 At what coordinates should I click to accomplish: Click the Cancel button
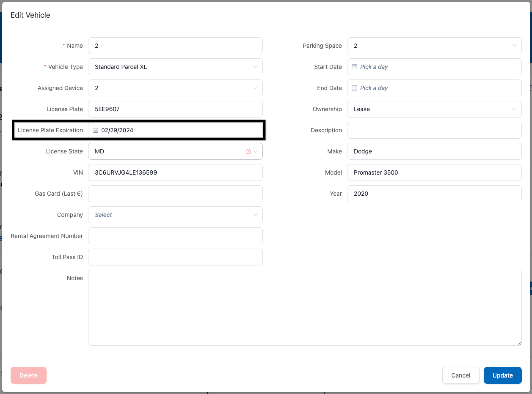coord(460,375)
